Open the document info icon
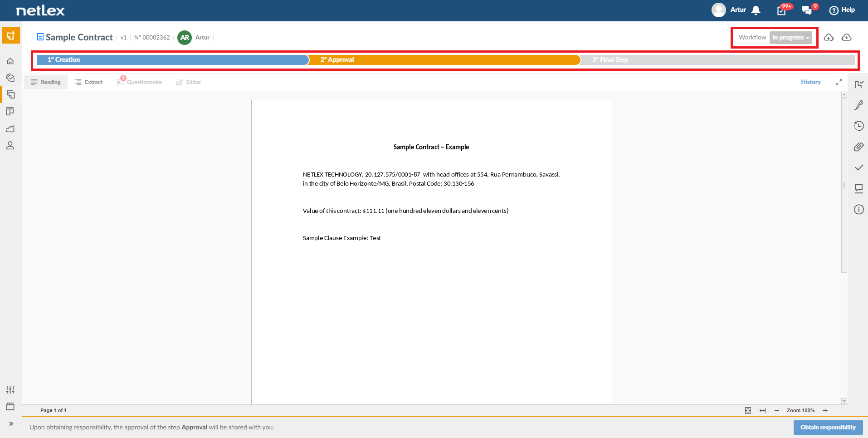This screenshot has width=868, height=438. coord(859,209)
